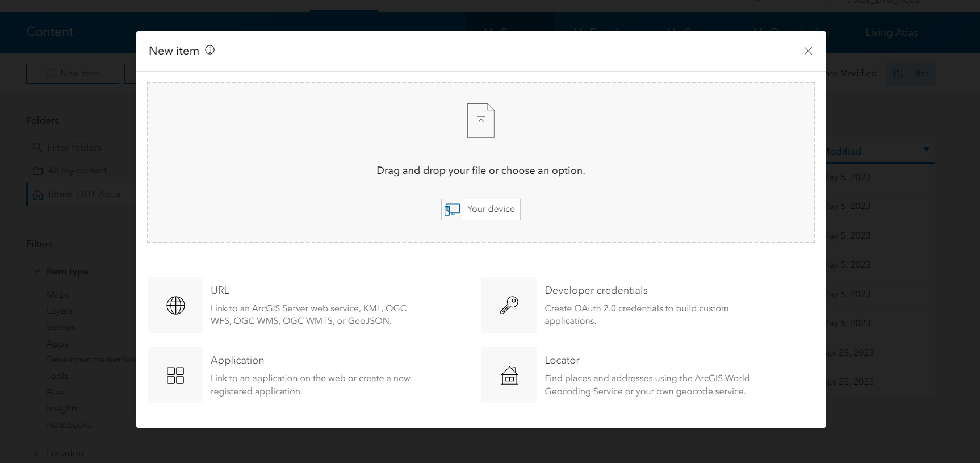This screenshot has height=463, width=980.
Task: Click the Application grid icon
Action: tap(175, 376)
